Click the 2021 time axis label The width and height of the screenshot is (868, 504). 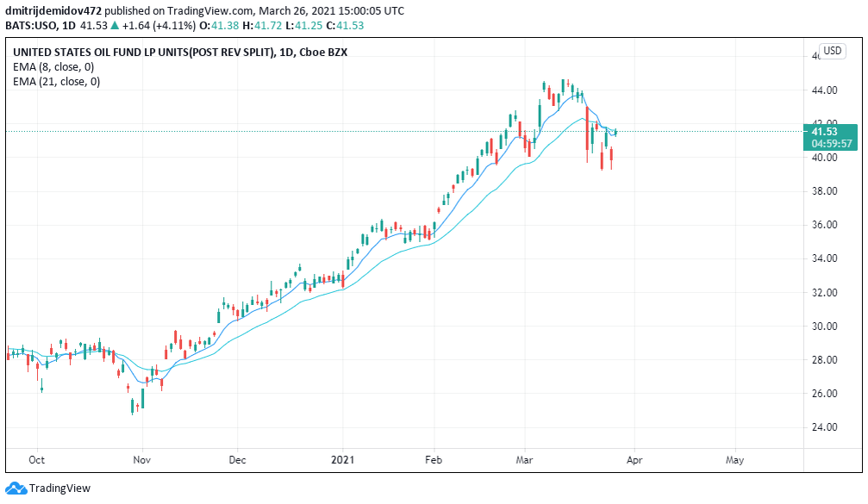coord(343,460)
